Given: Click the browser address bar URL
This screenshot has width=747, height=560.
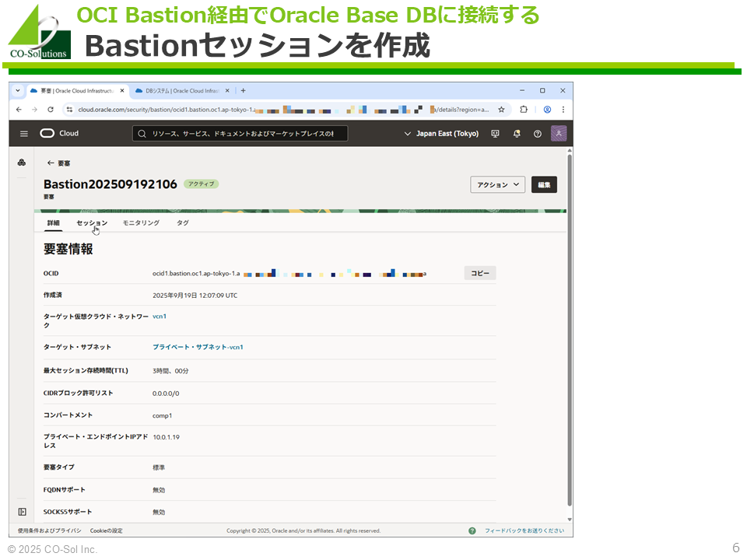Looking at the screenshot, I should [283, 110].
